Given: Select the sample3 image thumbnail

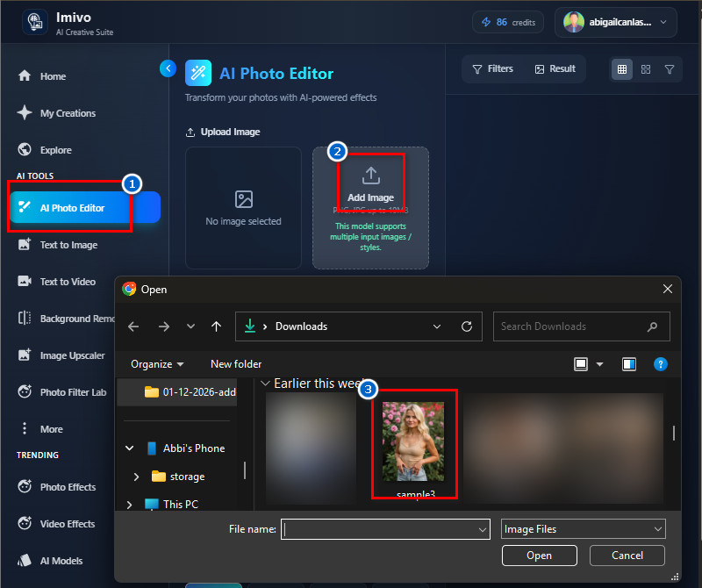Looking at the screenshot, I should pyautogui.click(x=413, y=441).
